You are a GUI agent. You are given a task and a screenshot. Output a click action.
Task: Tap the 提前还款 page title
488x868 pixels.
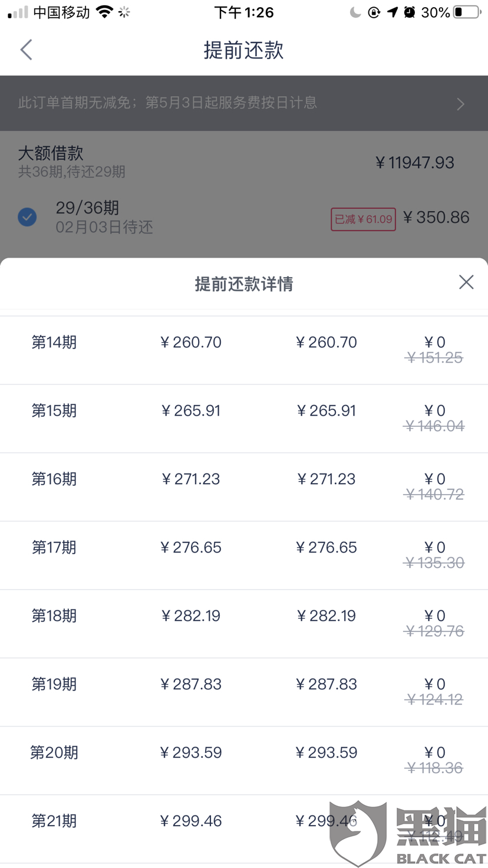(x=243, y=50)
